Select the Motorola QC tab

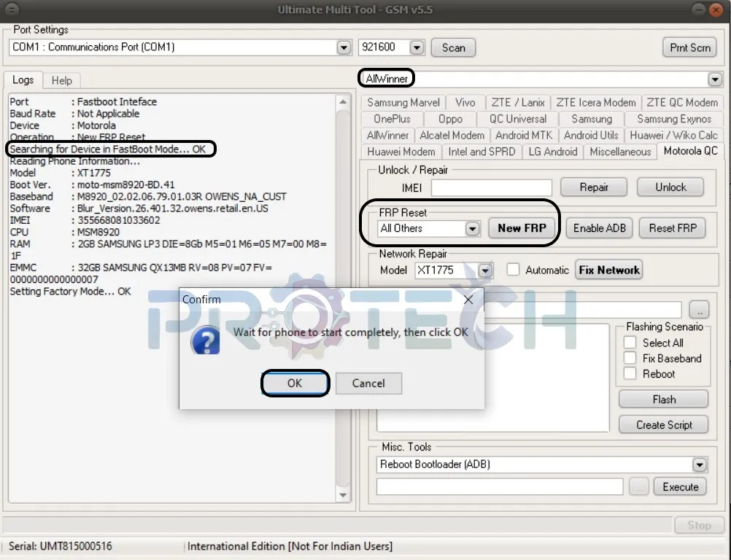[690, 151]
